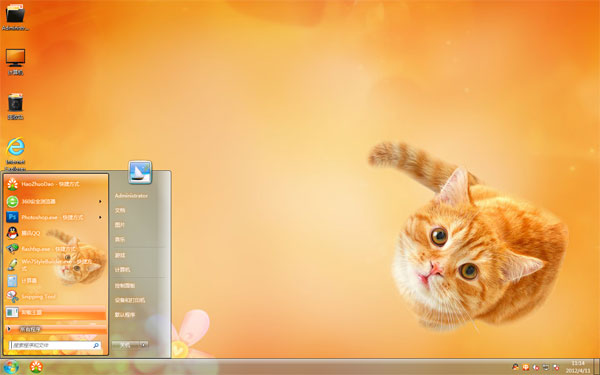Expand All Programs (所有程序)
Viewport: 600px width, 375px height.
(x=56, y=329)
